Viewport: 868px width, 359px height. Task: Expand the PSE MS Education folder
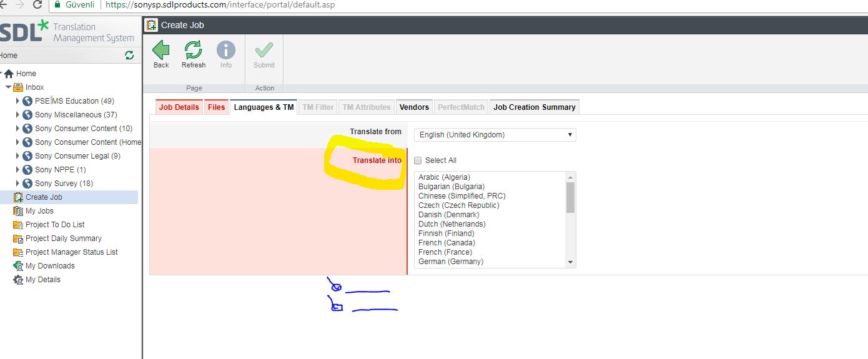[x=17, y=101]
